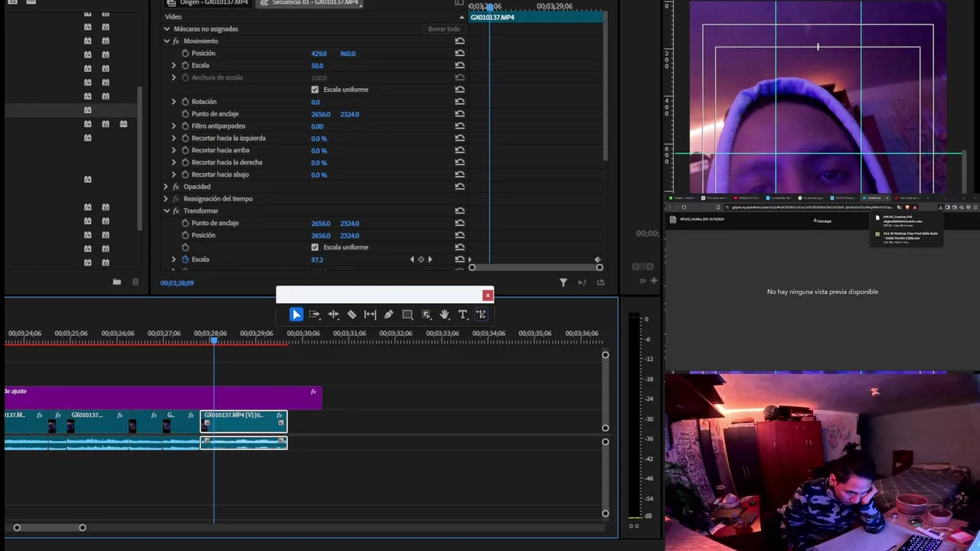The width and height of the screenshot is (980, 551).
Task: Go to previous Escala keyframe
Action: (x=412, y=259)
